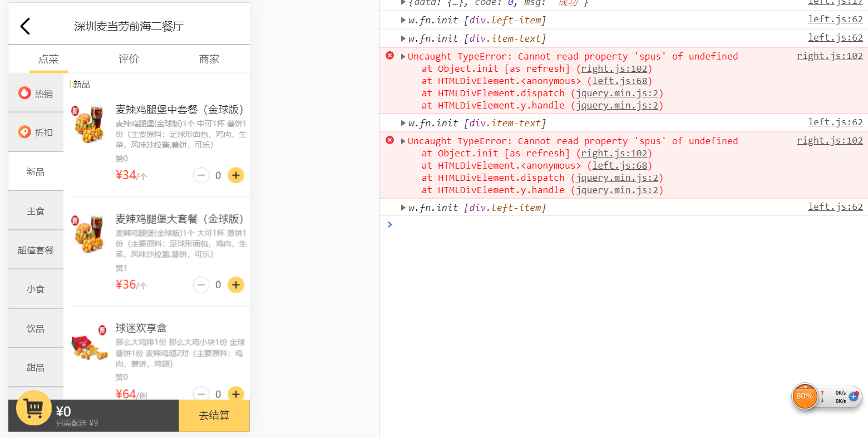
Task: Add one 球迷欢享盒 with plus button
Action: tap(236, 393)
